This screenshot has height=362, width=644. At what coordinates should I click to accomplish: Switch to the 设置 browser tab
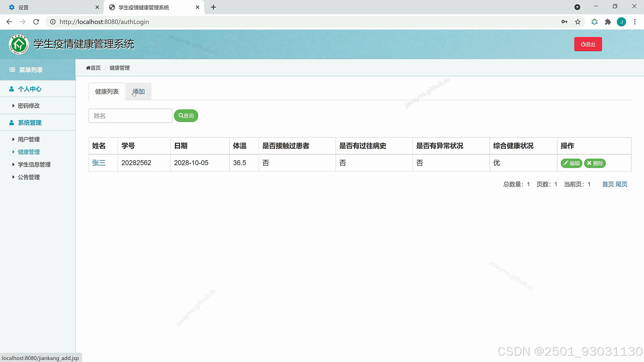pyautogui.click(x=52, y=7)
